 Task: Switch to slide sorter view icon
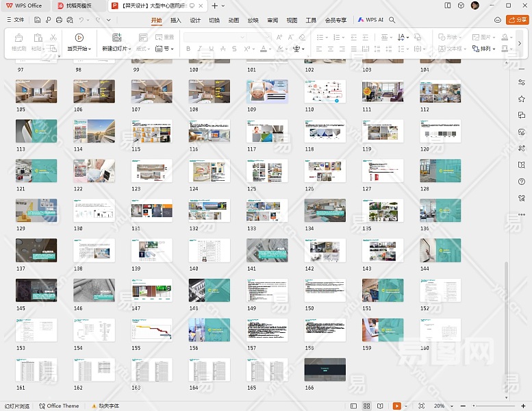(368, 406)
